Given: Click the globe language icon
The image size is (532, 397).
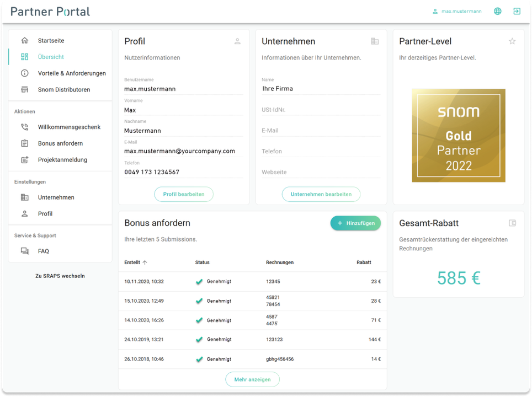Looking at the screenshot, I should 497,11.
